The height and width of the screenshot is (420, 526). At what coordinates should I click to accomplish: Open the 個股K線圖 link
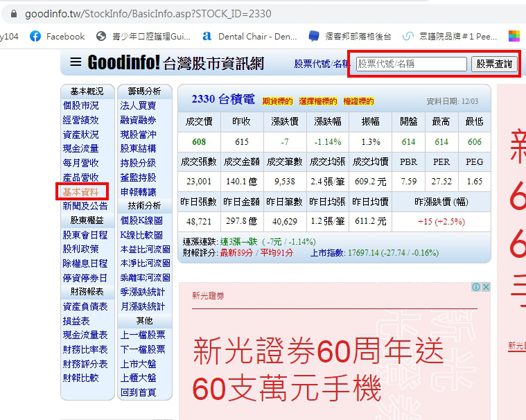141,220
